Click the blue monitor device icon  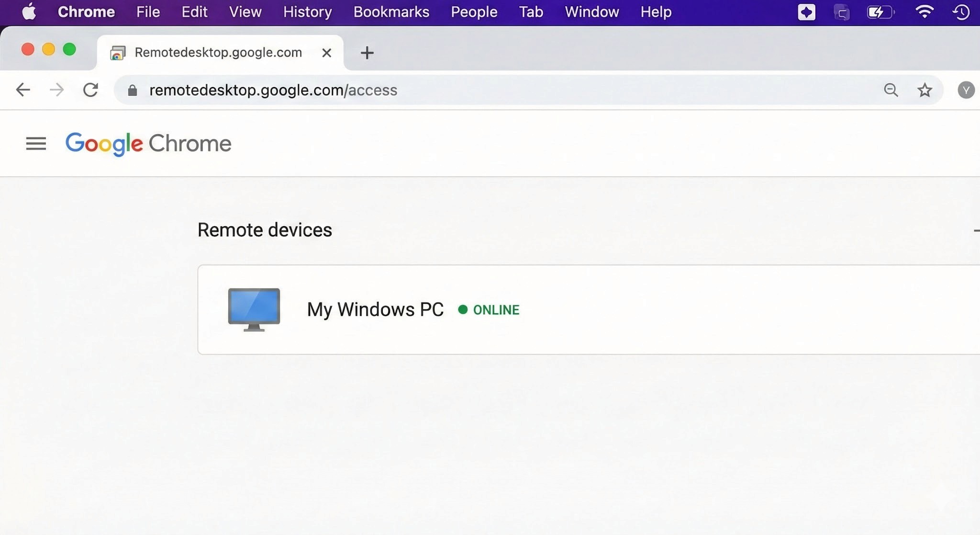[x=254, y=309]
